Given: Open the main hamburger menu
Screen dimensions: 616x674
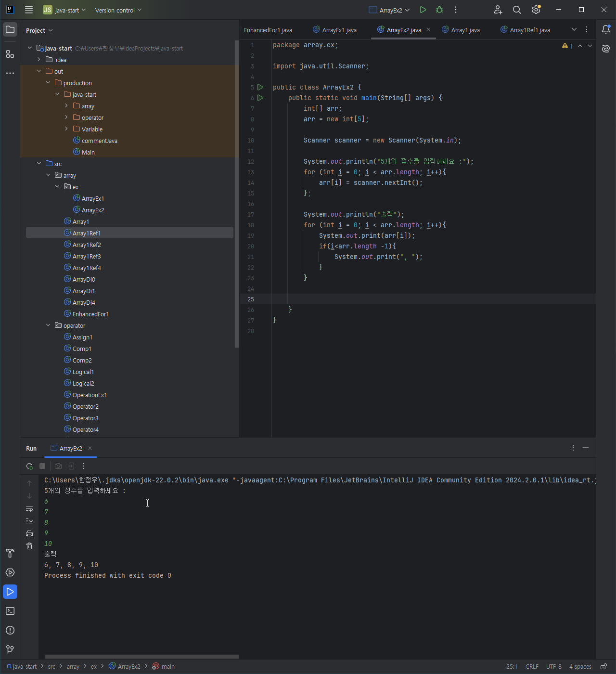Looking at the screenshot, I should (x=29, y=10).
